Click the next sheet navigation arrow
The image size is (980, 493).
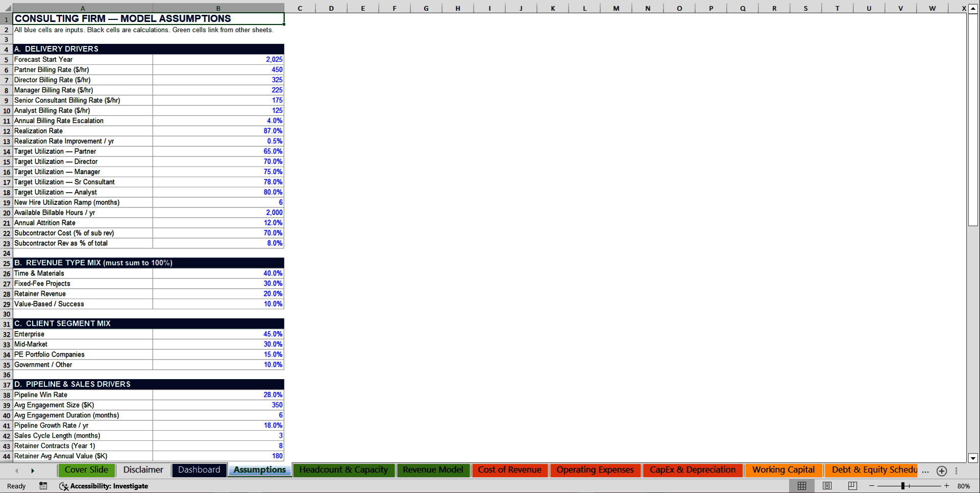tap(33, 470)
